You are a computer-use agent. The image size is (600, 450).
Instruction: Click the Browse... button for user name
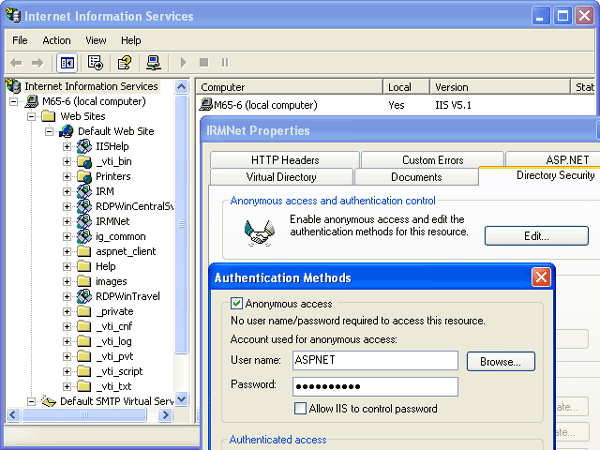tap(501, 362)
